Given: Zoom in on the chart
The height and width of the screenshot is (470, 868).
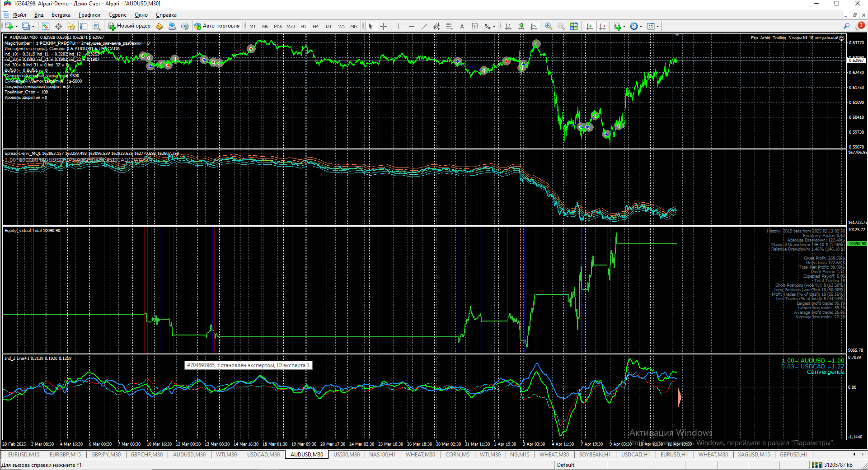Looking at the screenshot, I should [x=548, y=26].
